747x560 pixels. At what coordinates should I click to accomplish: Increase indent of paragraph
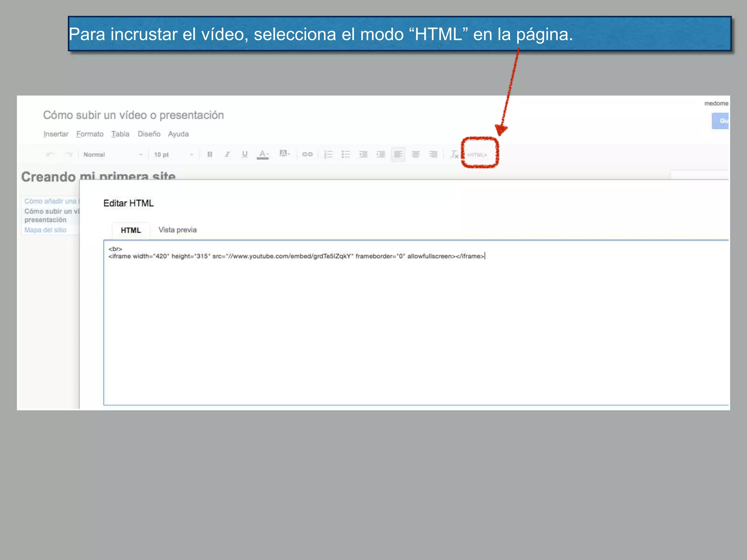point(381,154)
